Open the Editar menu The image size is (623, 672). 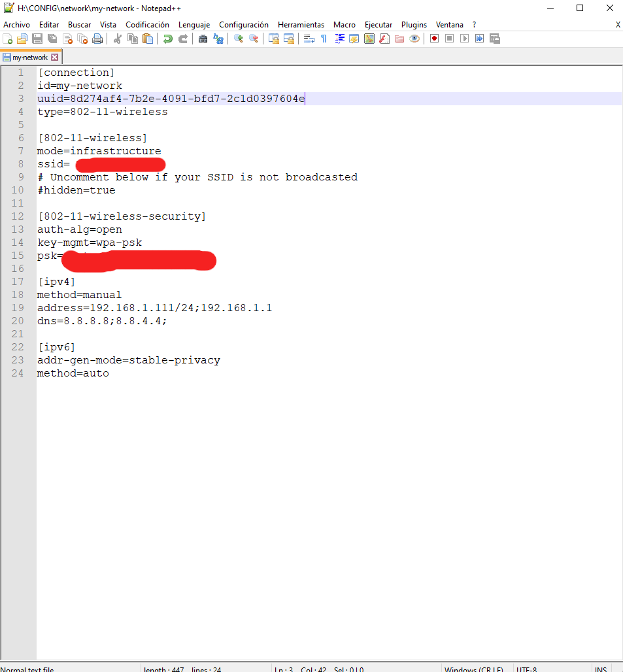click(x=49, y=25)
